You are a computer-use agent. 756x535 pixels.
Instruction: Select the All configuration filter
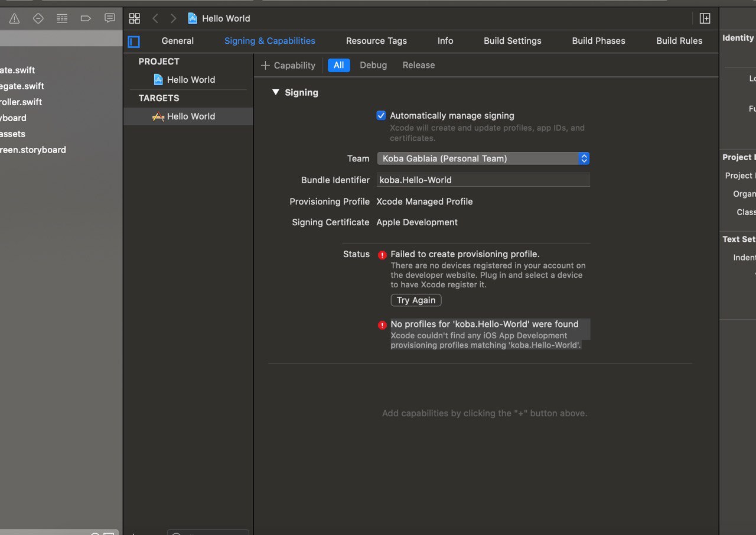coord(338,65)
